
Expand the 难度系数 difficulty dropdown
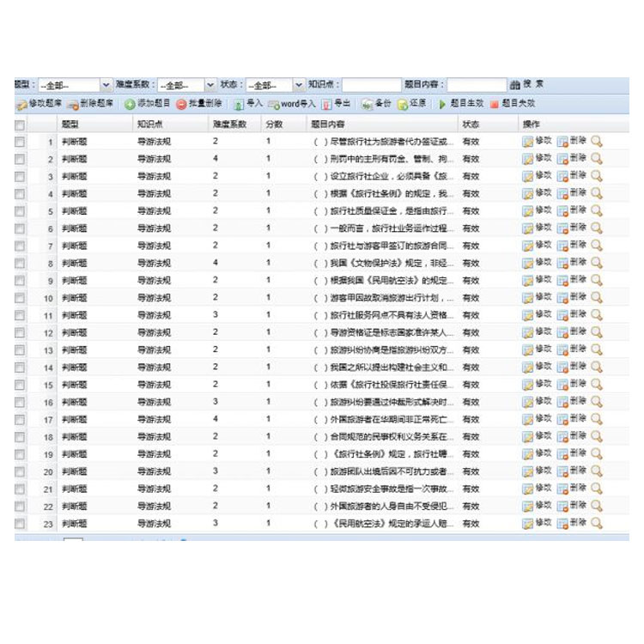click(x=186, y=85)
